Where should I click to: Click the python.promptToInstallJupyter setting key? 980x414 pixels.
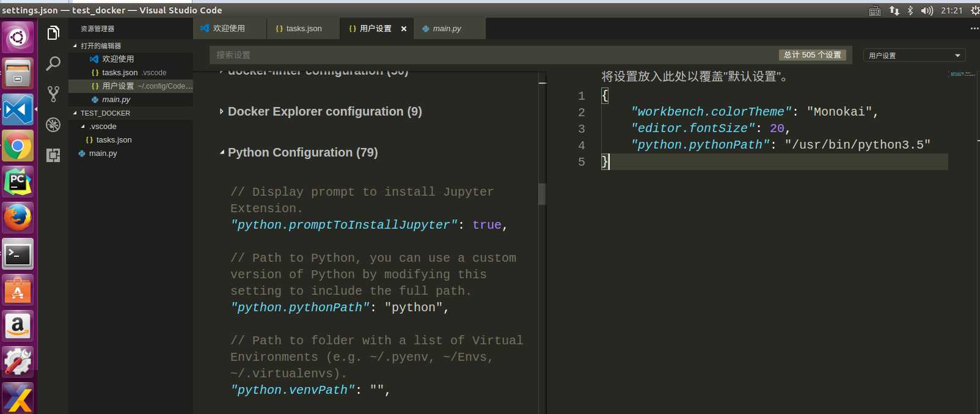345,224
